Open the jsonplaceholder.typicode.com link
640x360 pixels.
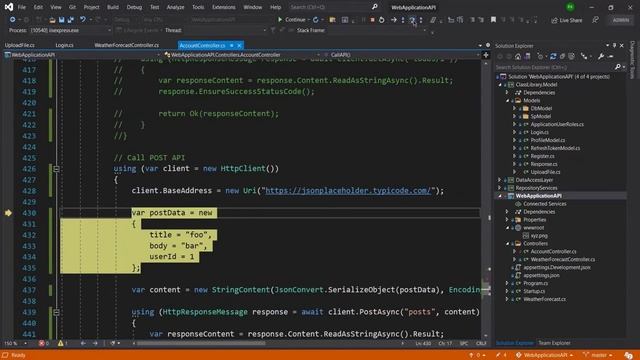pos(348,191)
